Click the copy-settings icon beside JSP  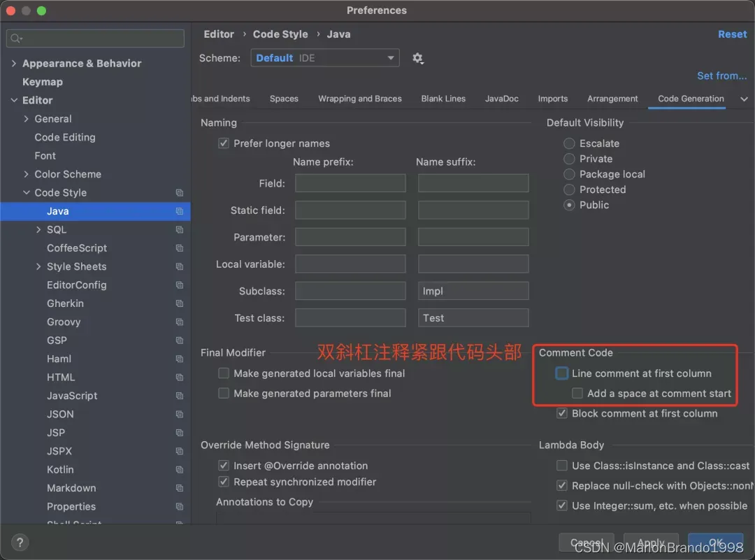pyautogui.click(x=180, y=432)
